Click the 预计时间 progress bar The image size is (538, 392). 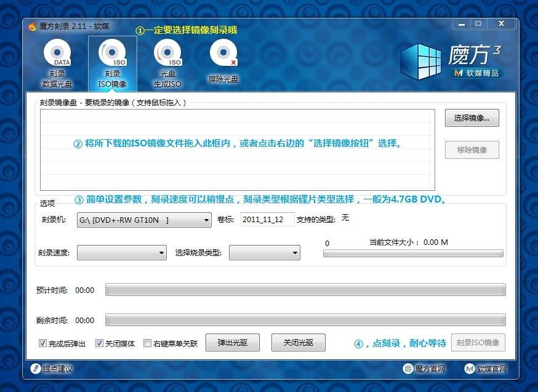pyautogui.click(x=305, y=289)
